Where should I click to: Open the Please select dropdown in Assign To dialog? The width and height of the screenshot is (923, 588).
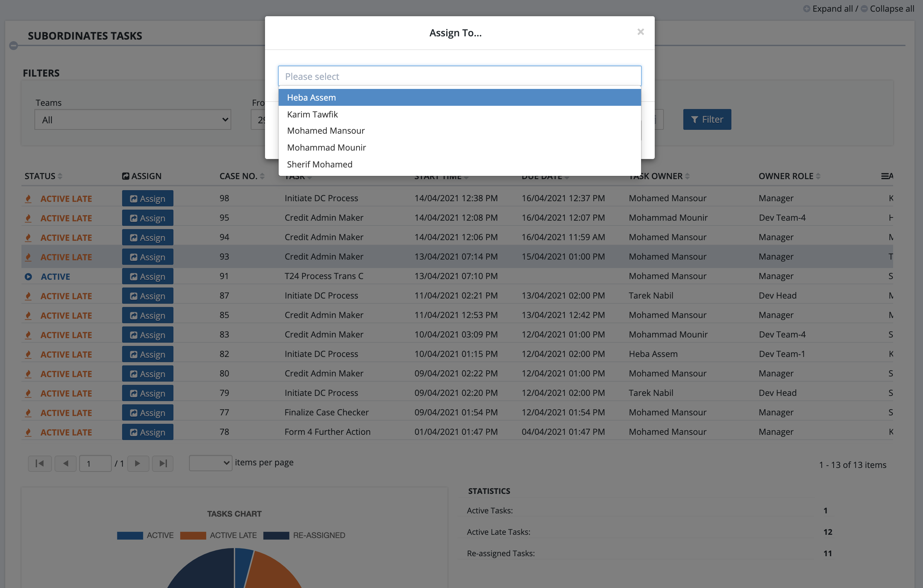pyautogui.click(x=459, y=76)
